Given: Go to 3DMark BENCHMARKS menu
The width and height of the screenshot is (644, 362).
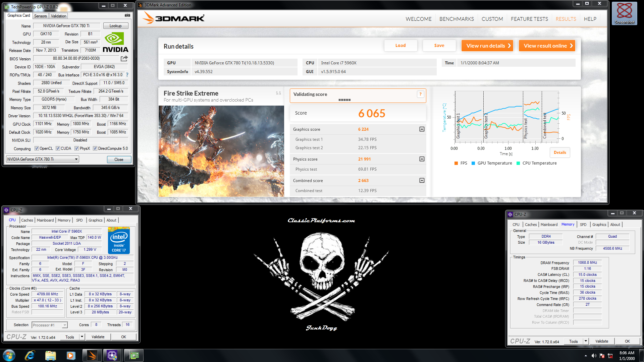Looking at the screenshot, I should (x=457, y=19).
